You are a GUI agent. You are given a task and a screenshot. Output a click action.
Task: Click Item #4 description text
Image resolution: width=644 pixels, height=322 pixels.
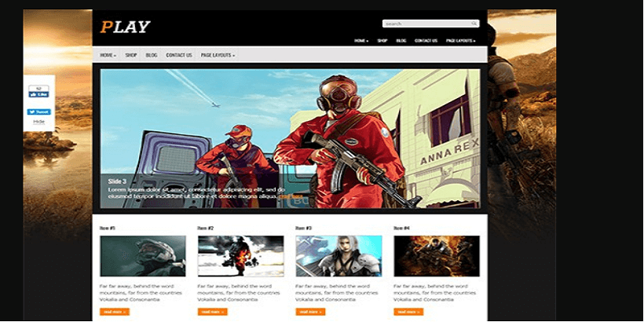tap(434, 293)
